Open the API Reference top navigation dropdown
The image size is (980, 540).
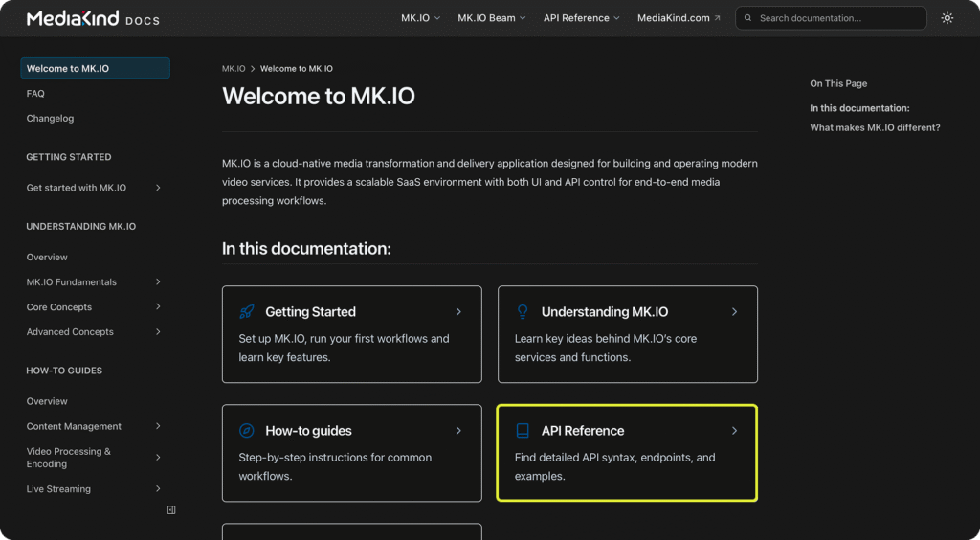[581, 18]
